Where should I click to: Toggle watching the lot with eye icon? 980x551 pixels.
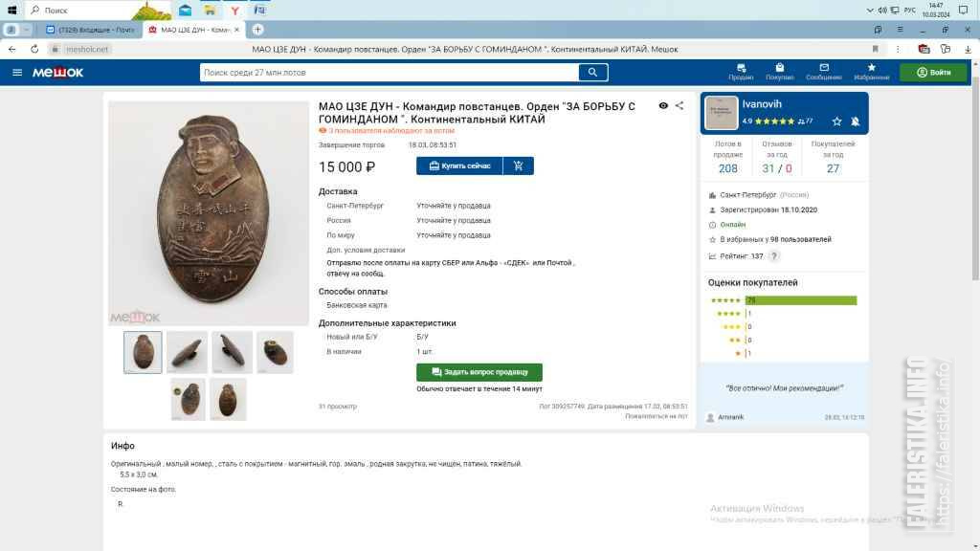[x=663, y=105]
